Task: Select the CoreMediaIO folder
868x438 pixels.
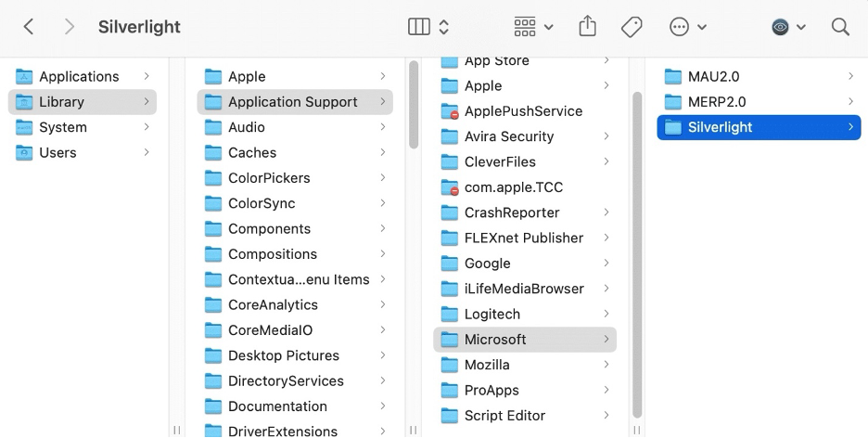Action: pyautogui.click(x=295, y=330)
